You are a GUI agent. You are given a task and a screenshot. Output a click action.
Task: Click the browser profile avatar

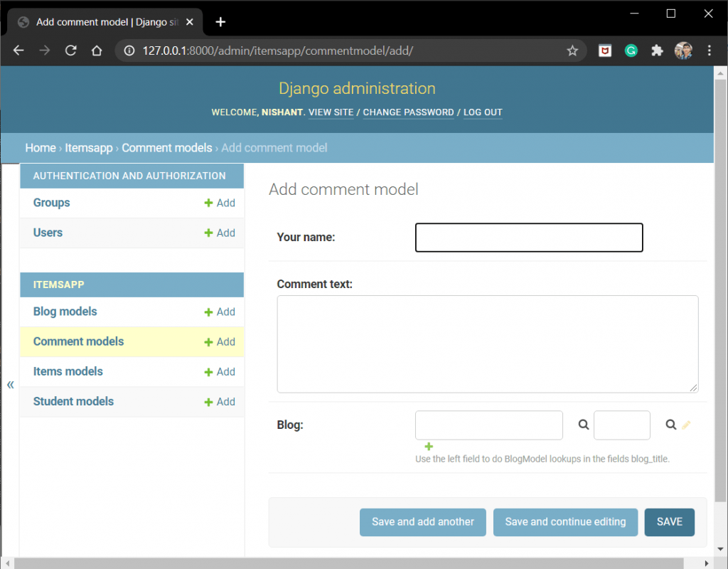click(x=683, y=50)
